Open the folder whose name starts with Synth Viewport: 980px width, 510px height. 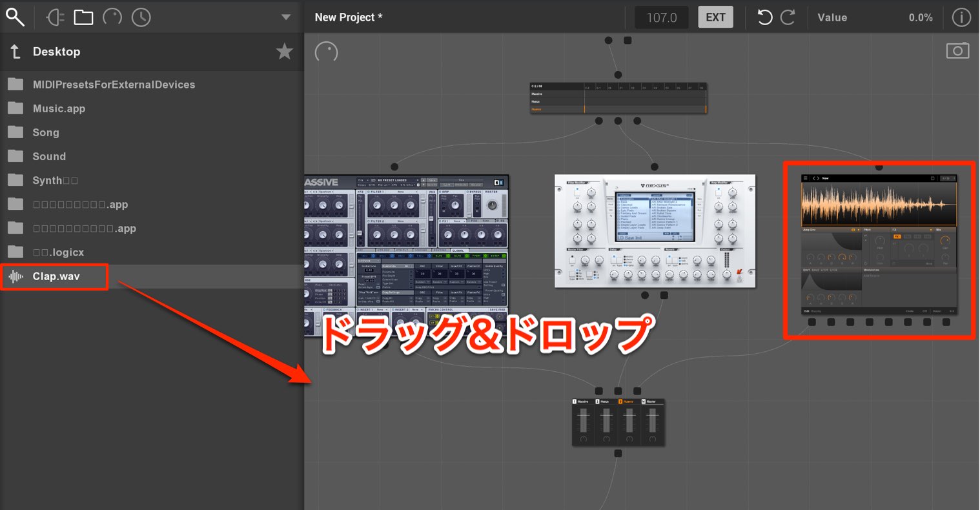click(x=152, y=180)
